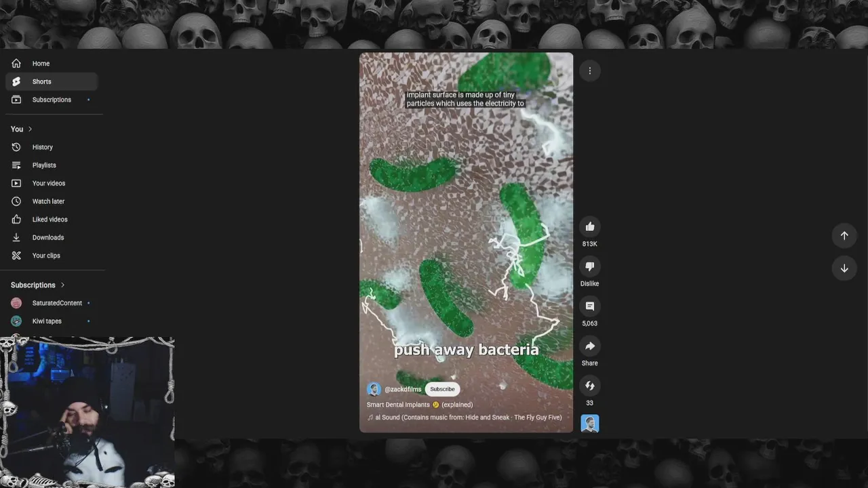The height and width of the screenshot is (488, 868).
Task: Go to next short with down arrow
Action: tap(844, 268)
